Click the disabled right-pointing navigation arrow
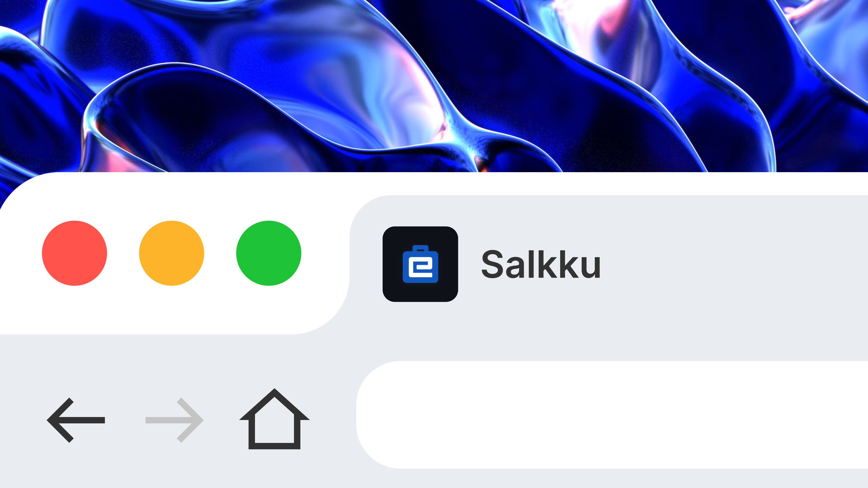 (x=175, y=420)
